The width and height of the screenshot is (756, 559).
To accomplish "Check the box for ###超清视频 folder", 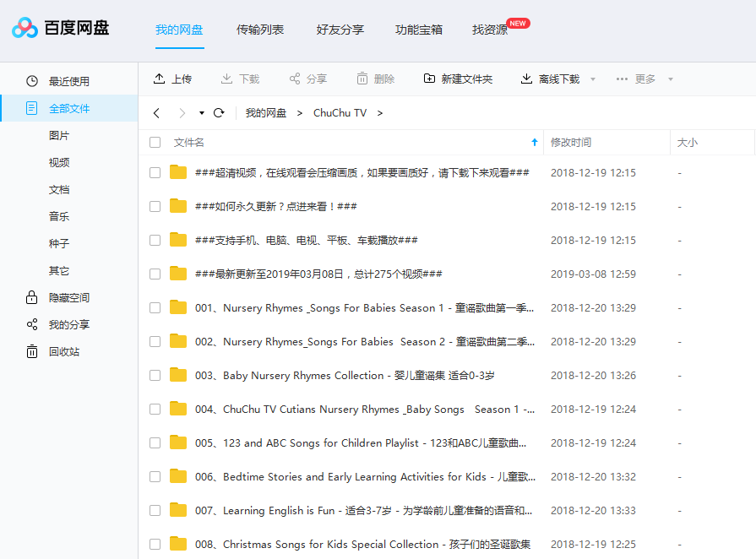I will click(155, 172).
